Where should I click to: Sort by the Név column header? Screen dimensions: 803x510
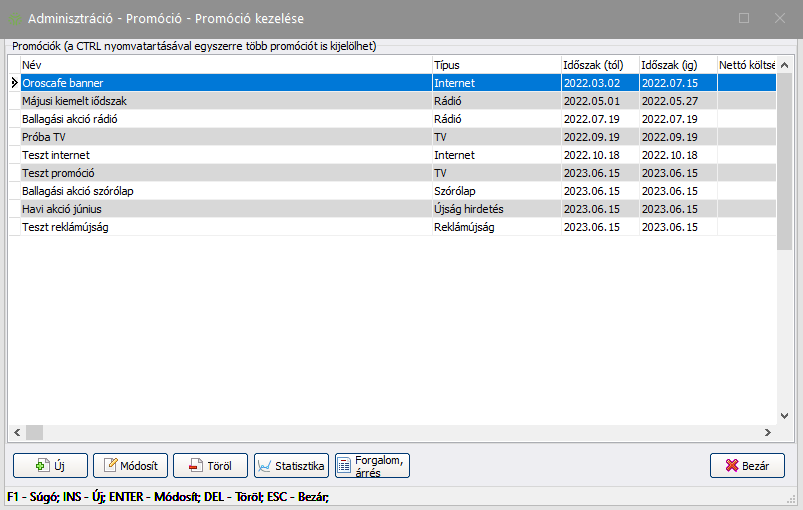pos(225,65)
